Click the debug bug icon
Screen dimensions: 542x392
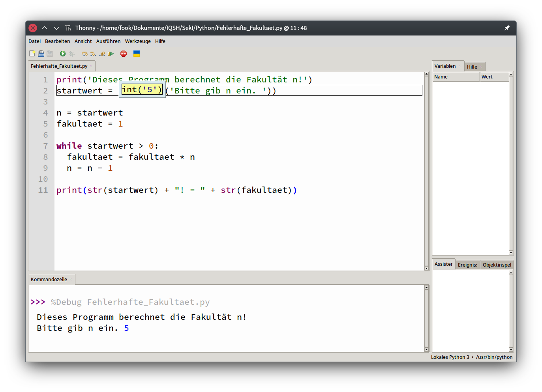pos(71,54)
